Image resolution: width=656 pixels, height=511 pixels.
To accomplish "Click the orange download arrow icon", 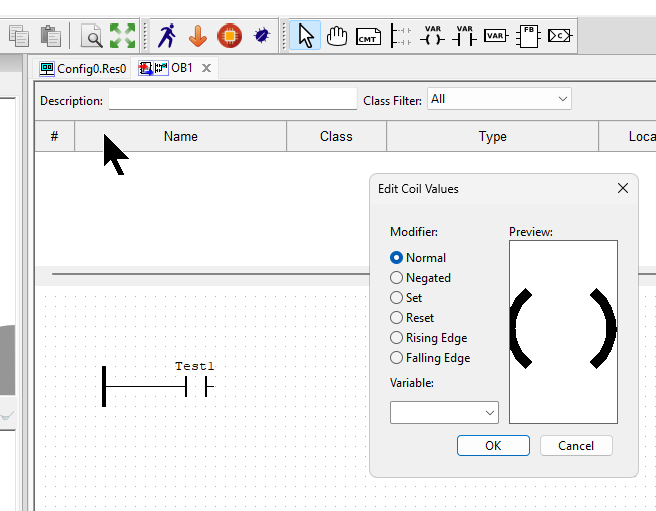I will click(197, 36).
